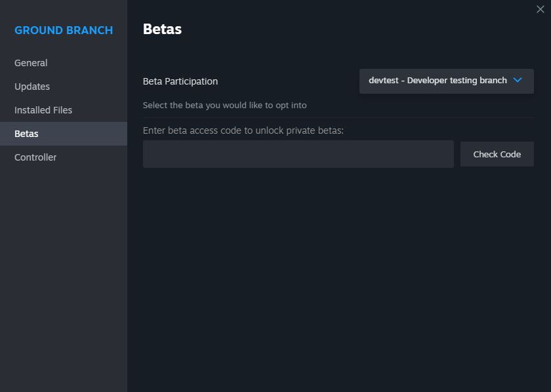This screenshot has height=392, width=551.
Task: Close the properties dialog with the X
Action: tap(541, 9)
